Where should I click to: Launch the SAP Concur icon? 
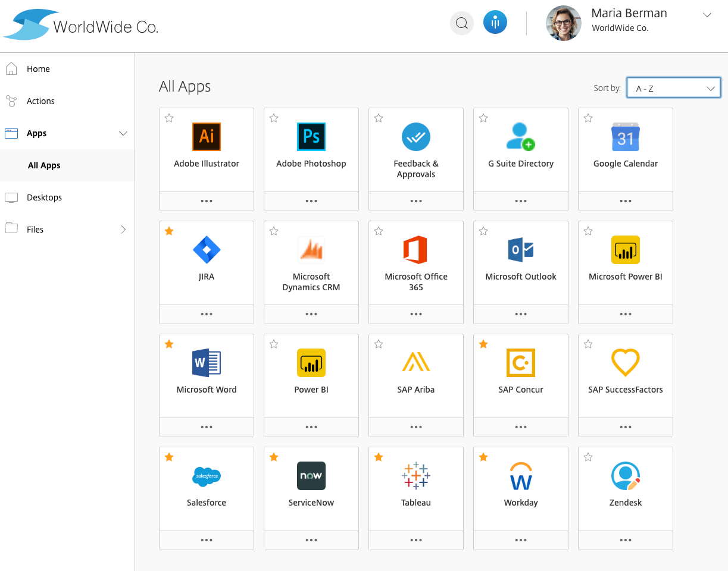521,363
